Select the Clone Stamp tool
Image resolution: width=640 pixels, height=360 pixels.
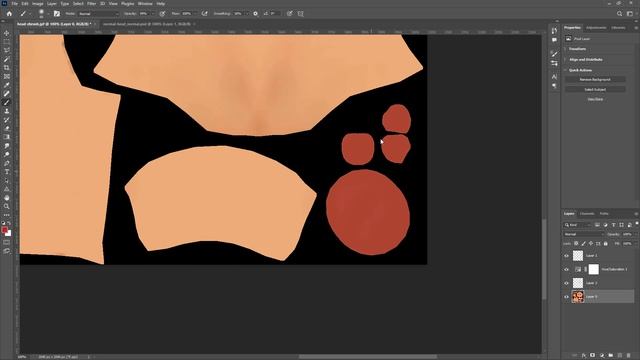7,111
